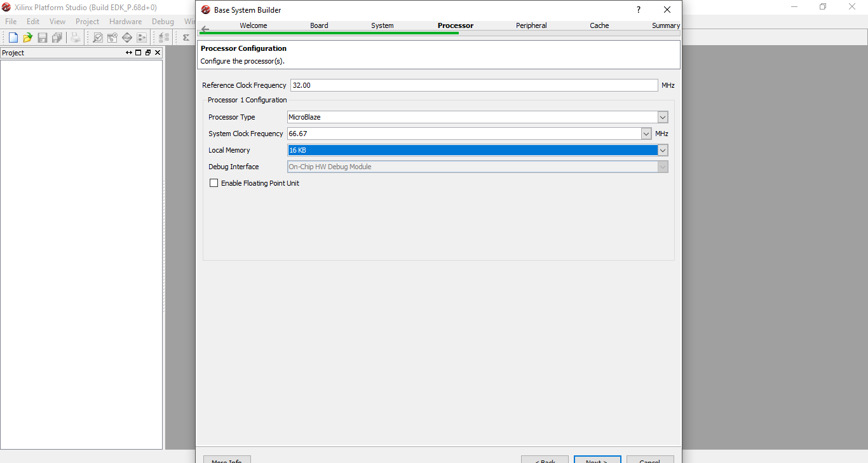Click the Xilinx Platform Studio title icon
Image resolution: width=868 pixels, height=463 pixels.
(x=6, y=7)
